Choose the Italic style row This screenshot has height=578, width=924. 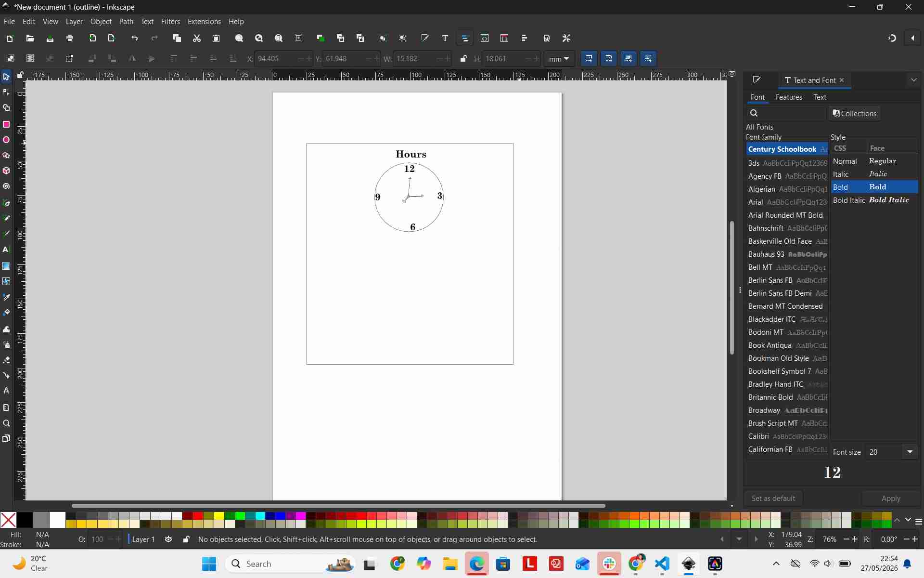tap(874, 174)
